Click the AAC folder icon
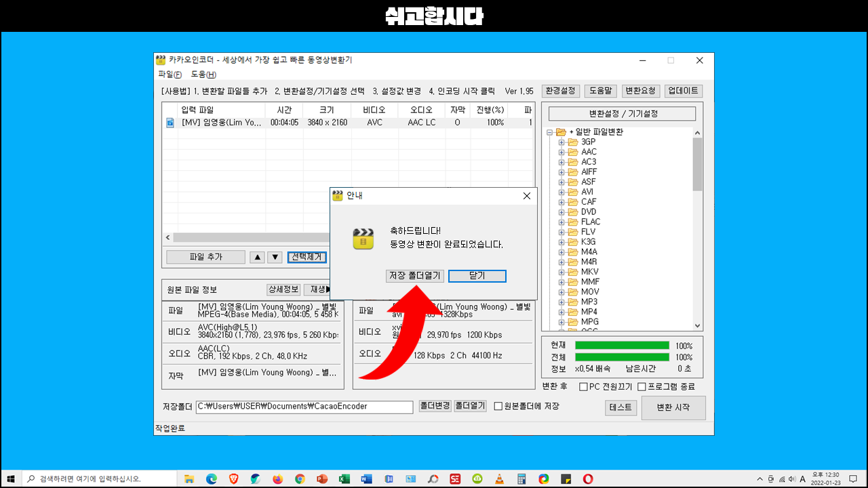This screenshot has height=488, width=868. point(572,152)
